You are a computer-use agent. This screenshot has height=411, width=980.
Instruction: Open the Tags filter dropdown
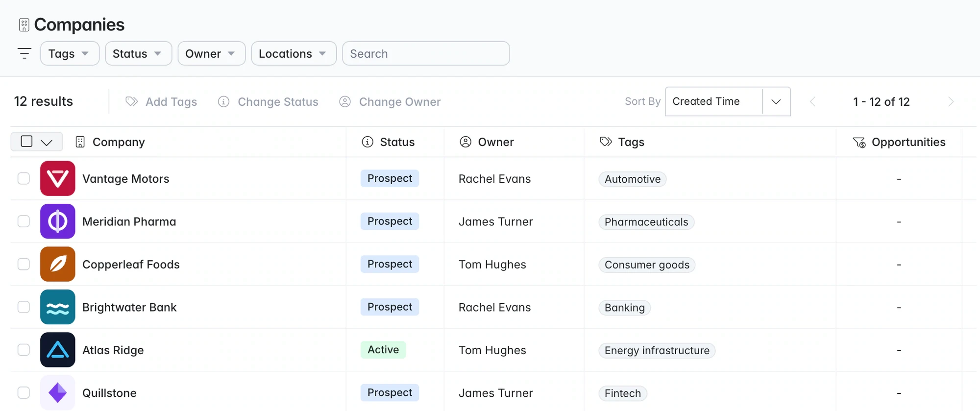(x=70, y=53)
